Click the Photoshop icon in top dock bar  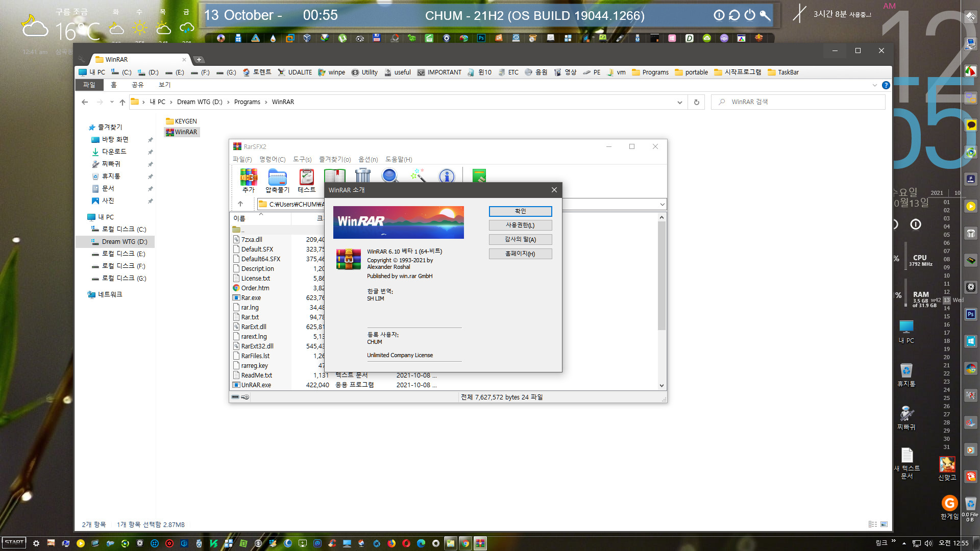coord(481,38)
